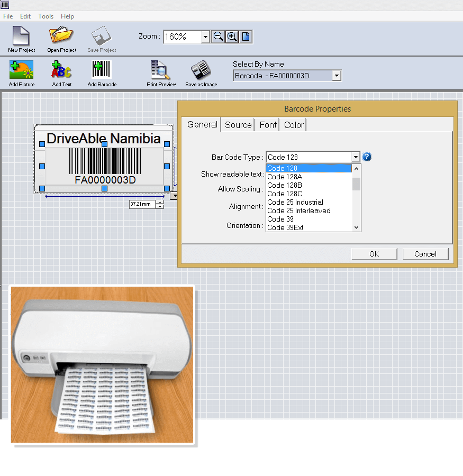Screen dimensions: 463x476
Task: Click the New Project icon
Action: click(21, 36)
